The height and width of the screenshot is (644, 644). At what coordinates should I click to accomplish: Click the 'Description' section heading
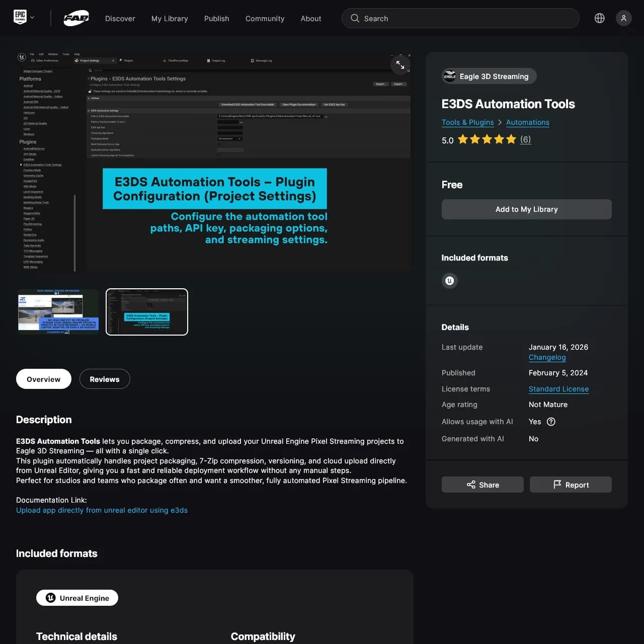(44, 420)
